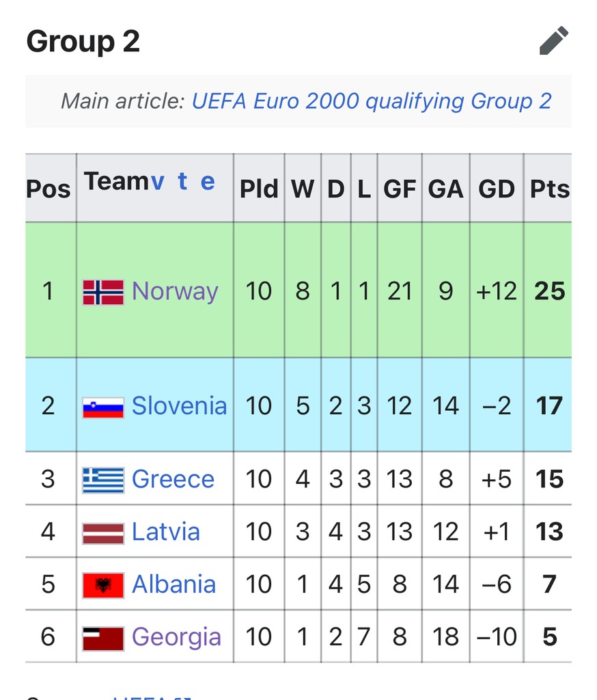Click the 't' talk template link
Screen dimensions: 597x700
point(182,182)
